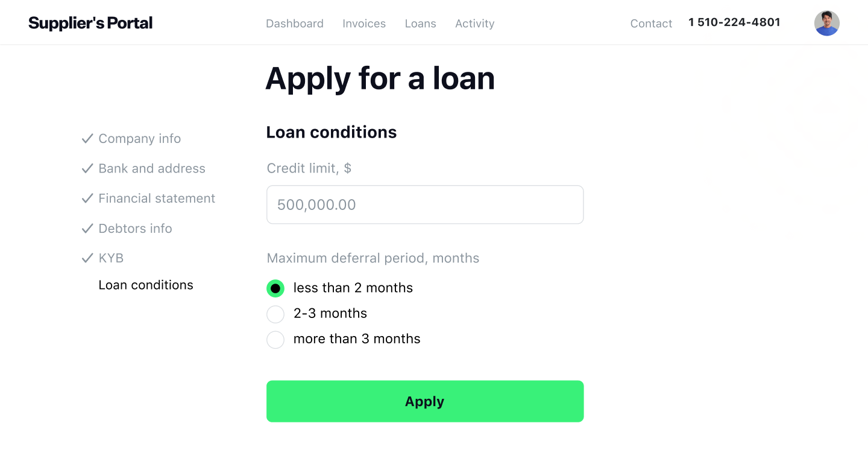Open the Contact link
The image size is (868, 467).
651,23
